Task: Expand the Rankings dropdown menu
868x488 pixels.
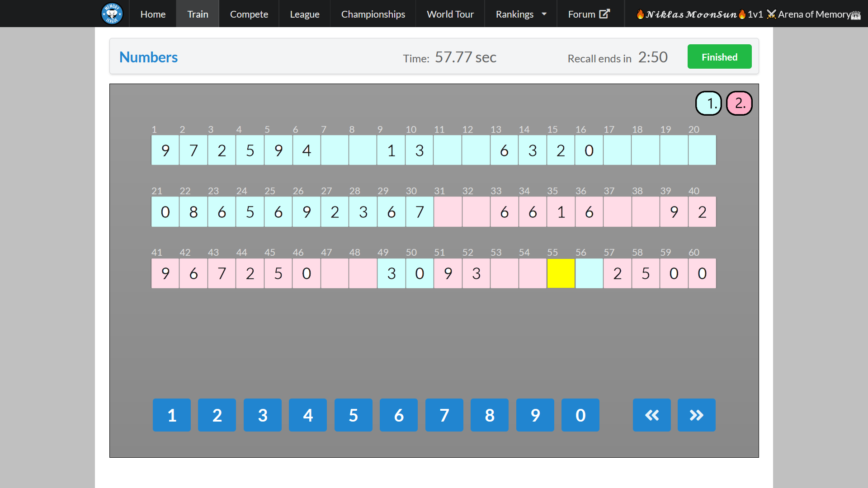Action: tap(521, 14)
